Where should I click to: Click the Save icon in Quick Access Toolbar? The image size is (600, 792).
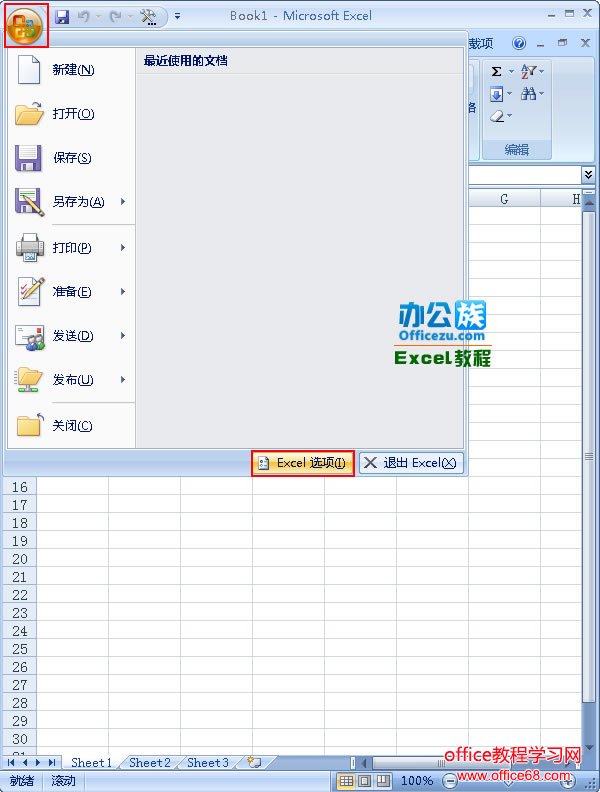(62, 17)
